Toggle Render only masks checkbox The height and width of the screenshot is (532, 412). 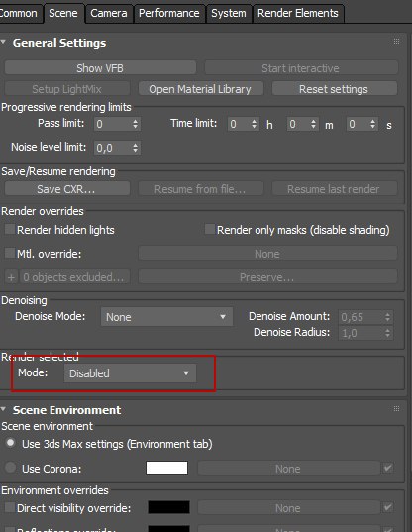210,229
